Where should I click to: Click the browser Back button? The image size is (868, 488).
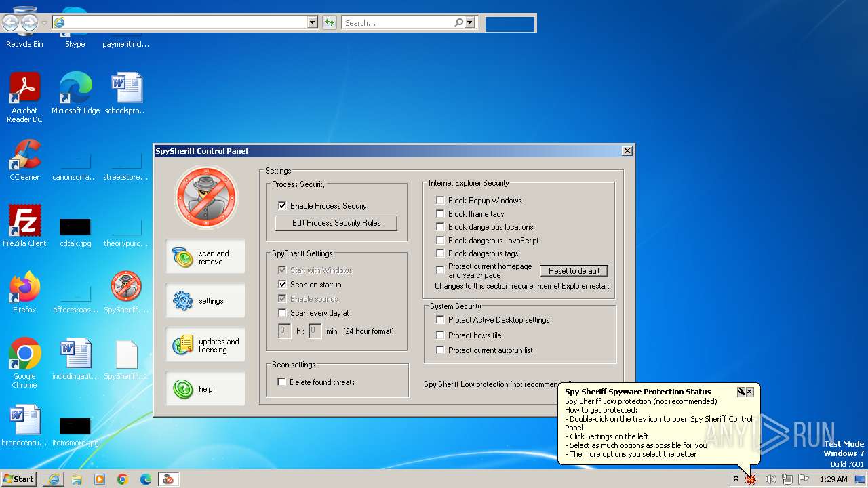point(10,23)
